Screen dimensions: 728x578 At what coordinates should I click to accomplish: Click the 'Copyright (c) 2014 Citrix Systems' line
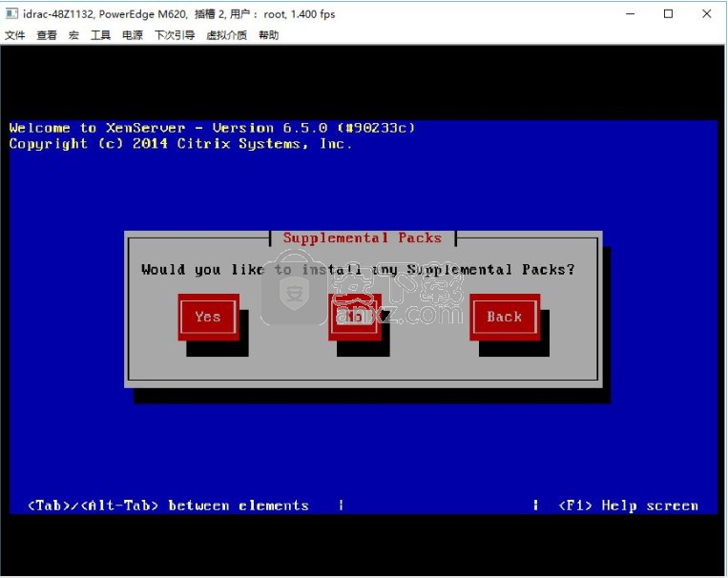[x=180, y=144]
